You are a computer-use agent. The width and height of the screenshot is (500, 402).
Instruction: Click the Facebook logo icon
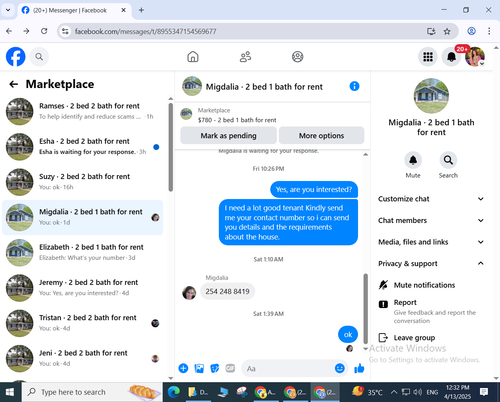pos(16,57)
